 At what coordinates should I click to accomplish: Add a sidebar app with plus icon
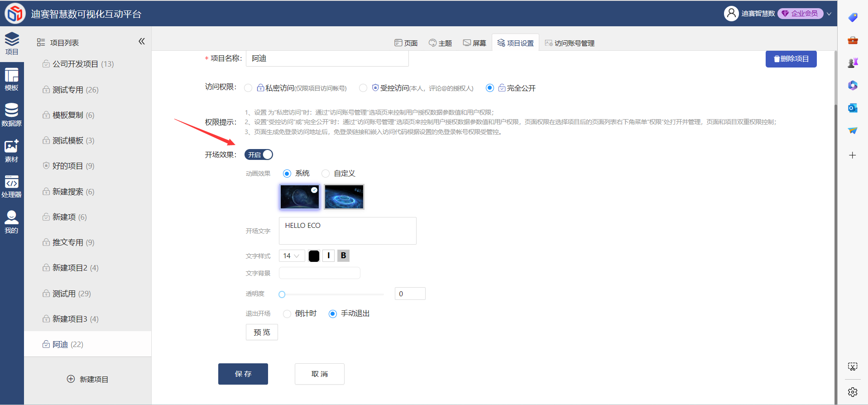(853, 155)
